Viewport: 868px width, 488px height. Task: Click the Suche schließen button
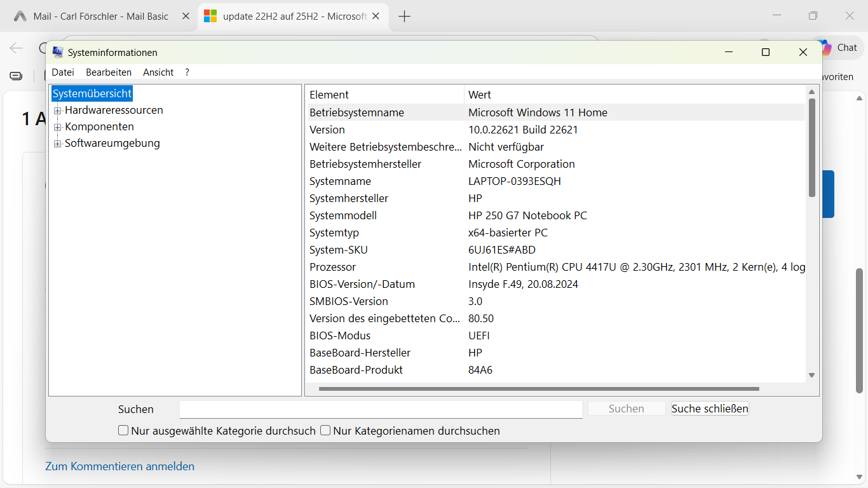[710, 409]
